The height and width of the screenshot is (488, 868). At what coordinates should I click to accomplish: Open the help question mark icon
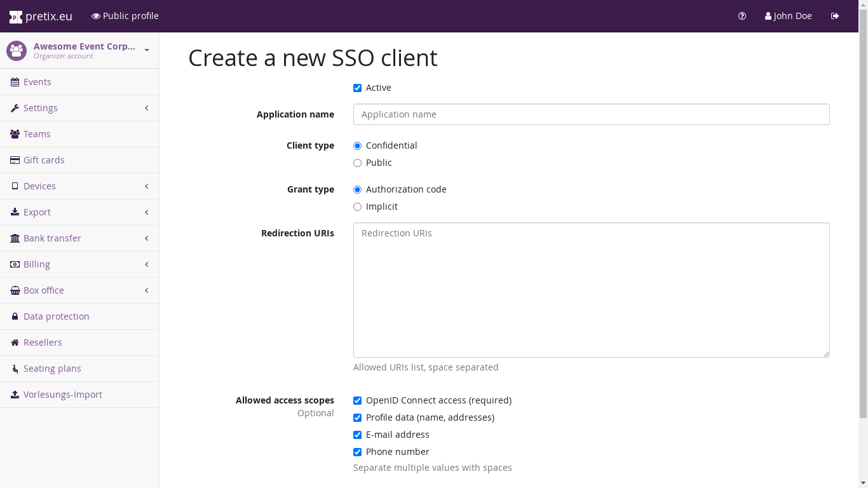pos(742,16)
